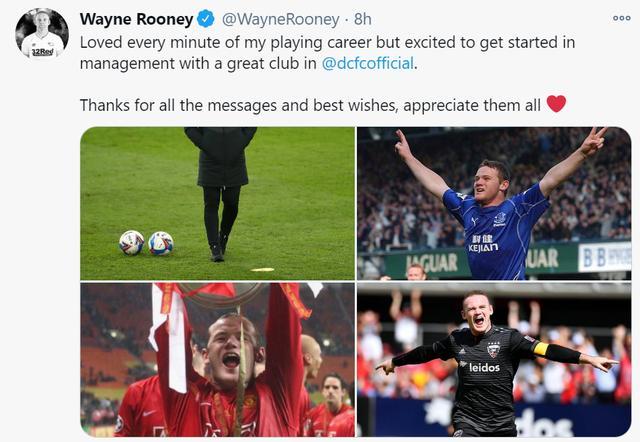Click the Wayne Rooney display name
The image size is (640, 442).
point(137,19)
